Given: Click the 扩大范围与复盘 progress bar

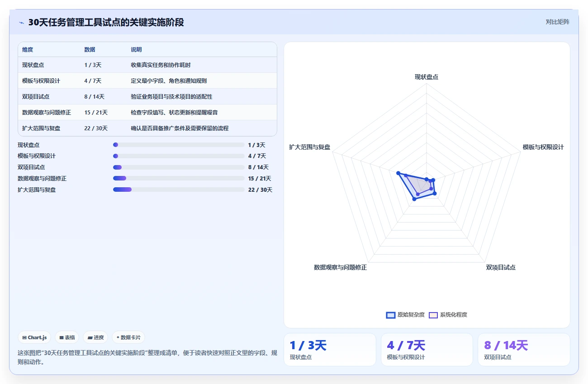Looking at the screenshot, I should 179,190.
